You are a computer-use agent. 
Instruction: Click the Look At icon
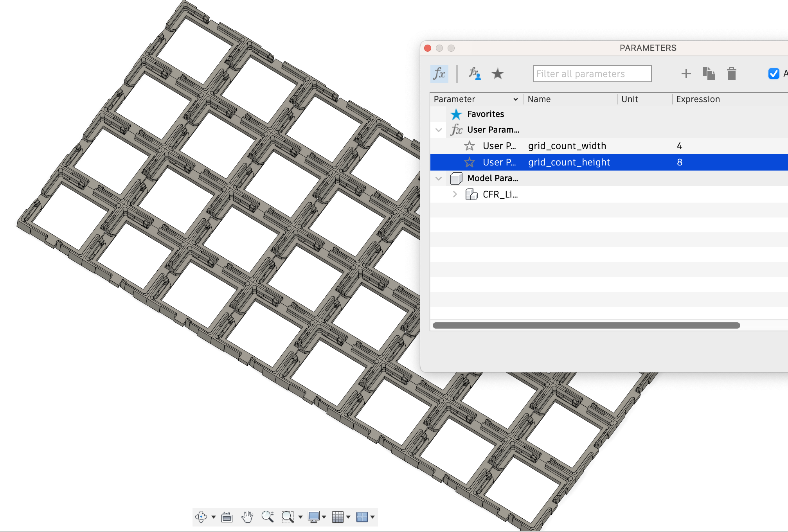coord(227,517)
